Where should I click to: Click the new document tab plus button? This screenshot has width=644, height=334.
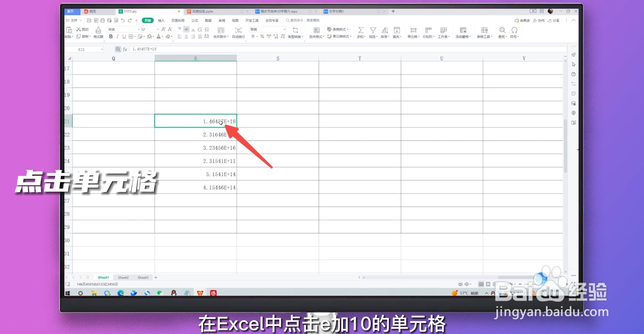click(393, 11)
